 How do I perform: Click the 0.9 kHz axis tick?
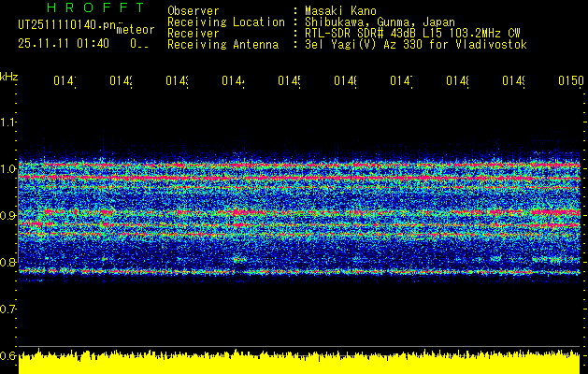click(8, 216)
